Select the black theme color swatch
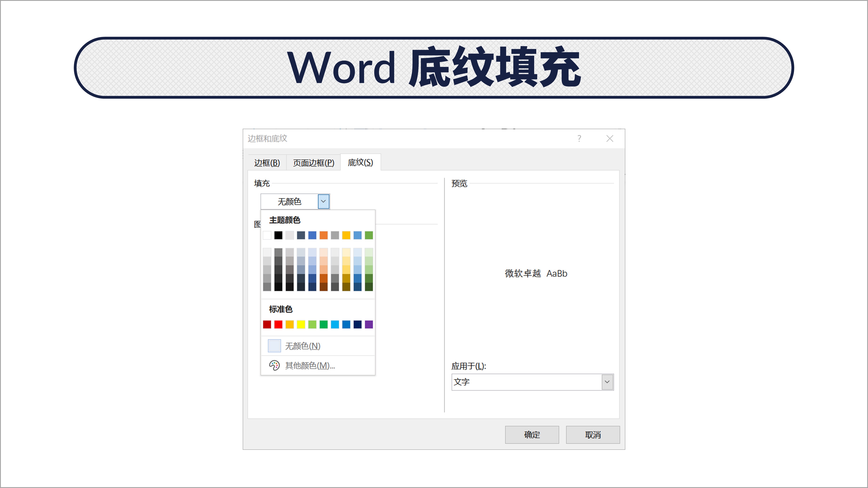Screen dimensions: 868x488 tap(278, 235)
